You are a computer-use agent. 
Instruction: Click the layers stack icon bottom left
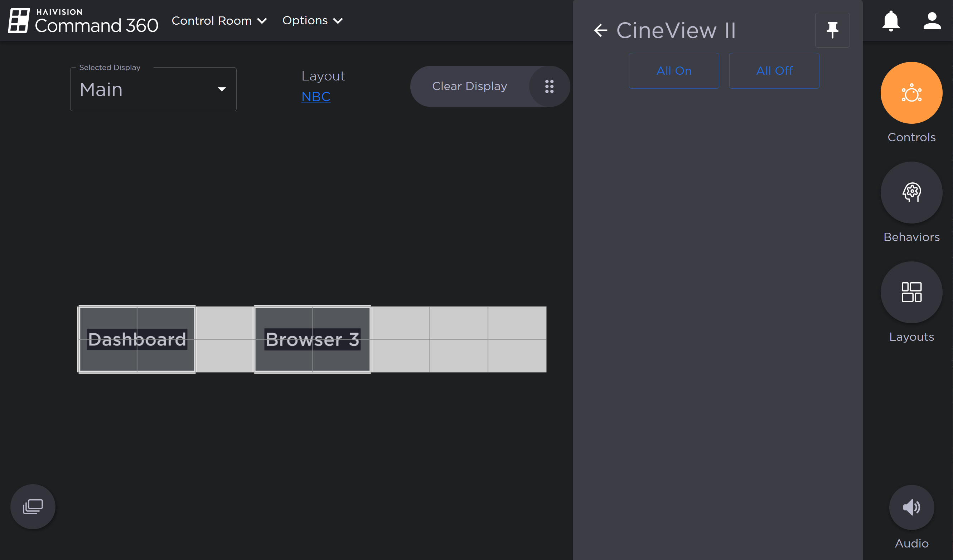point(33,506)
